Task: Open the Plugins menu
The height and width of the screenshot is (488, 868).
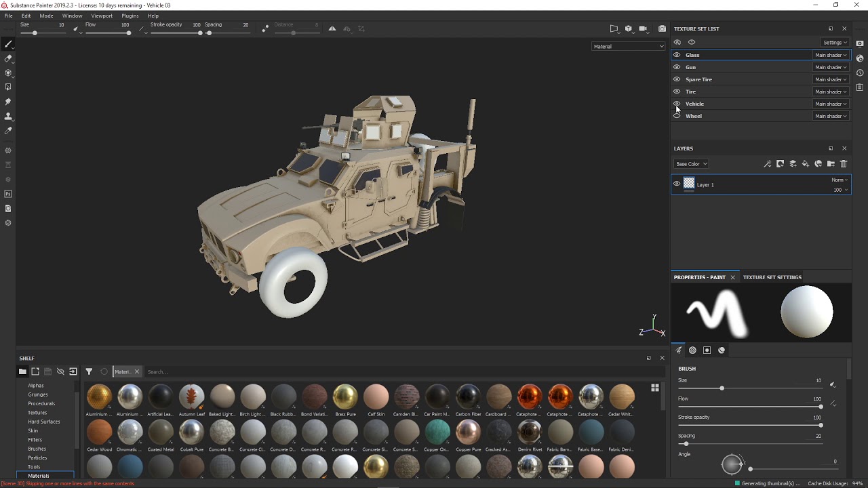Action: point(130,16)
